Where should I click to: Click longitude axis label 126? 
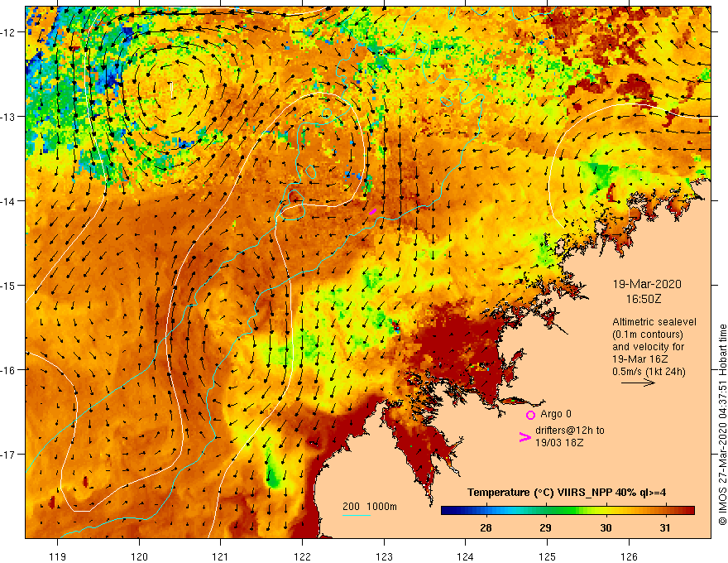click(x=629, y=556)
